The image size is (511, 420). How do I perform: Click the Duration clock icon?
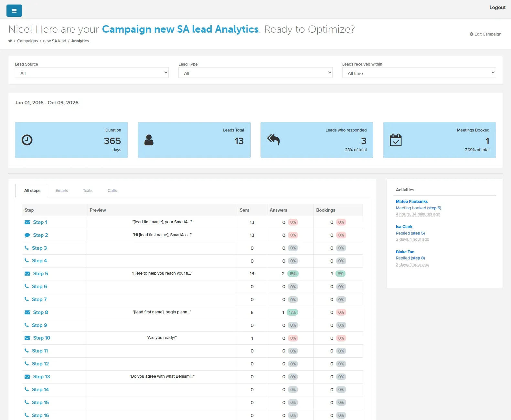click(x=27, y=140)
